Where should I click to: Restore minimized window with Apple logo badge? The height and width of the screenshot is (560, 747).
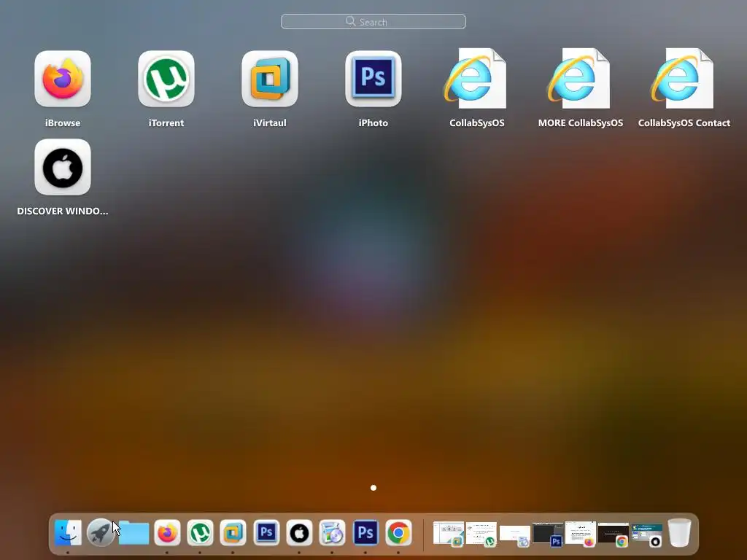pos(646,534)
